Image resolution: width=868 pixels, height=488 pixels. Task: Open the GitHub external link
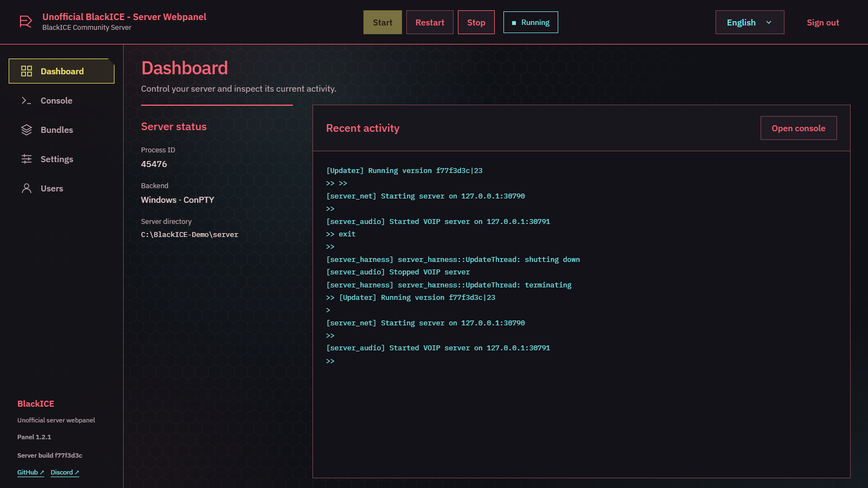[x=30, y=472]
